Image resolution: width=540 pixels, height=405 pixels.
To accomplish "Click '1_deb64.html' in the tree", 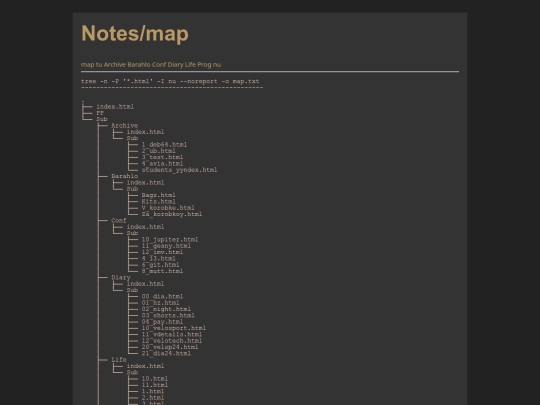I will pyautogui.click(x=164, y=145).
